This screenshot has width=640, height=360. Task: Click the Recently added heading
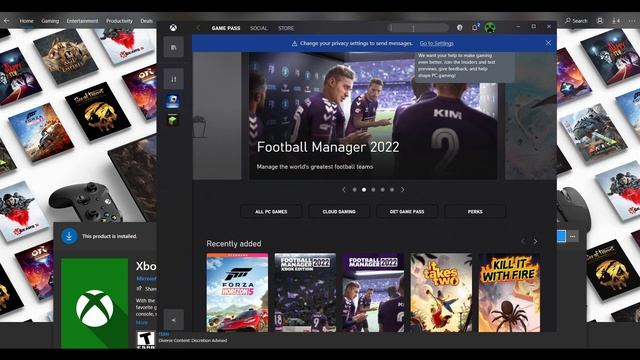click(x=234, y=244)
